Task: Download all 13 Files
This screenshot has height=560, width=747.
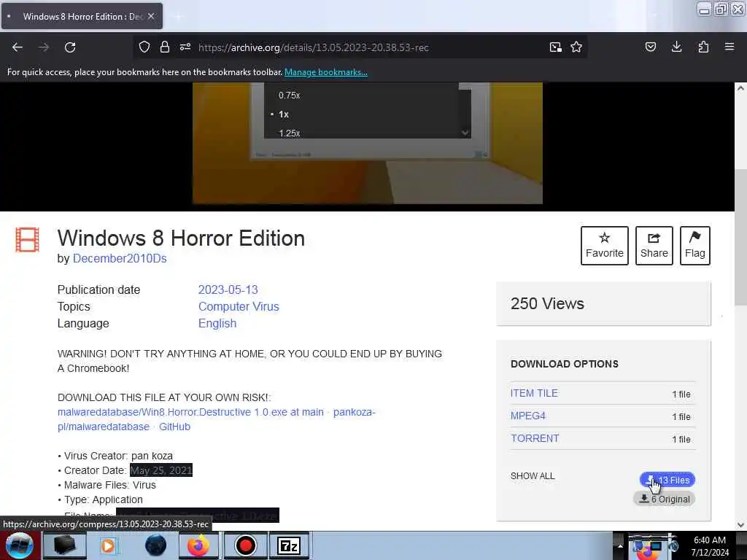Action: click(667, 480)
